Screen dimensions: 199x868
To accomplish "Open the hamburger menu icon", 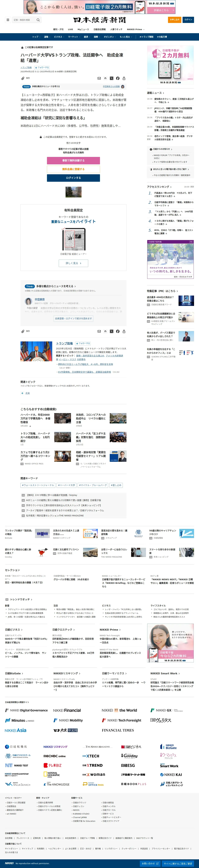I will [8, 20].
